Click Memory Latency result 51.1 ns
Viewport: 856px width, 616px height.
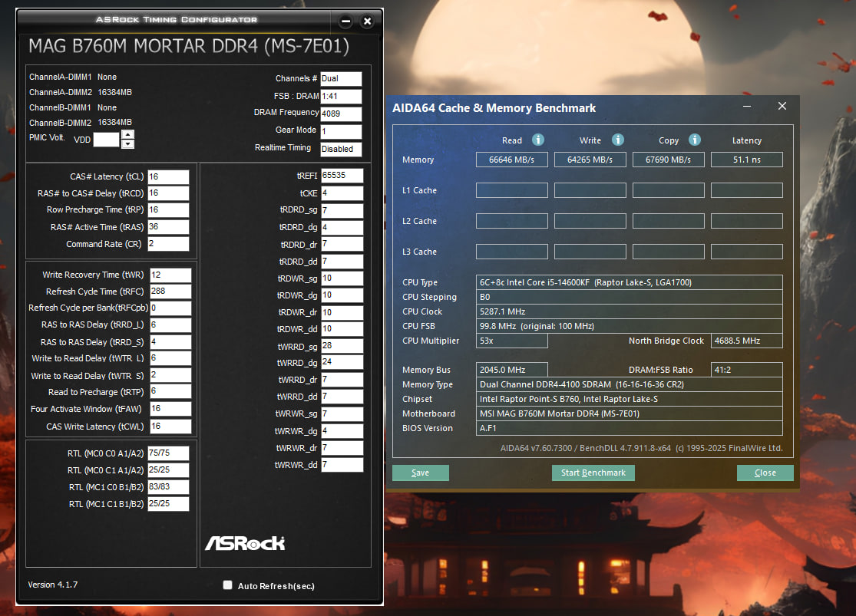[746, 160]
